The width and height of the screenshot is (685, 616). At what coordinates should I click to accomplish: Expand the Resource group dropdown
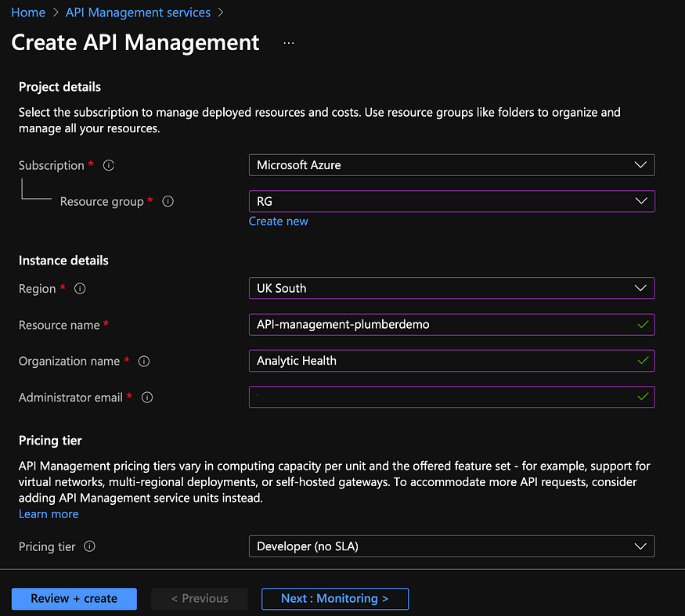click(451, 201)
